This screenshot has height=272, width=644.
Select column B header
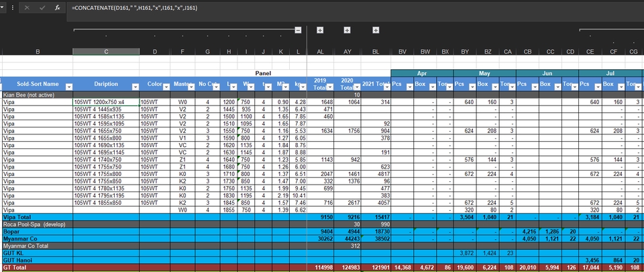coord(38,51)
